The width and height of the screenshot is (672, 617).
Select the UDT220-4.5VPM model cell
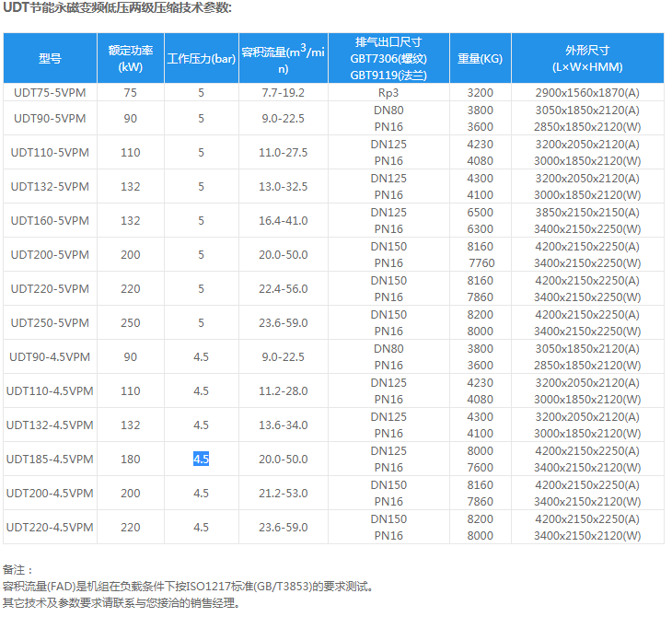(50, 527)
